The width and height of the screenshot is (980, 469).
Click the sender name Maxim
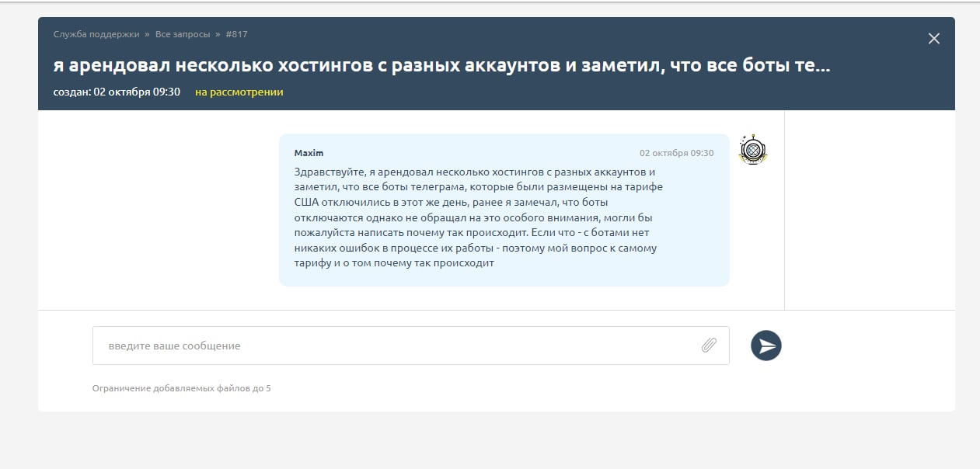(x=309, y=153)
